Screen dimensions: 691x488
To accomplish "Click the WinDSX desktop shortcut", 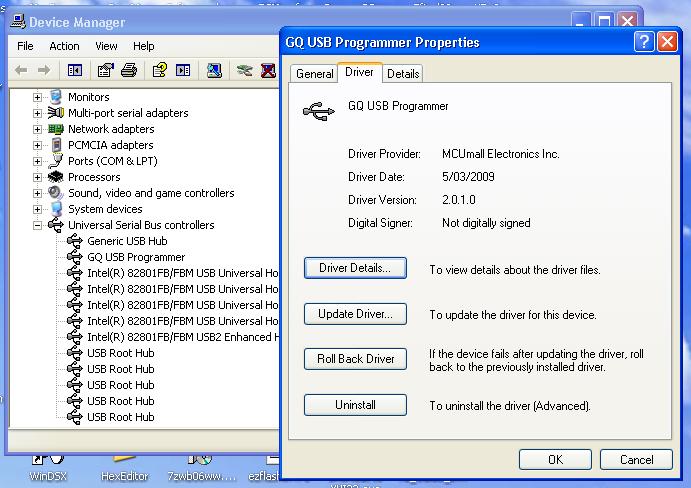I will pyautogui.click(x=48, y=468).
